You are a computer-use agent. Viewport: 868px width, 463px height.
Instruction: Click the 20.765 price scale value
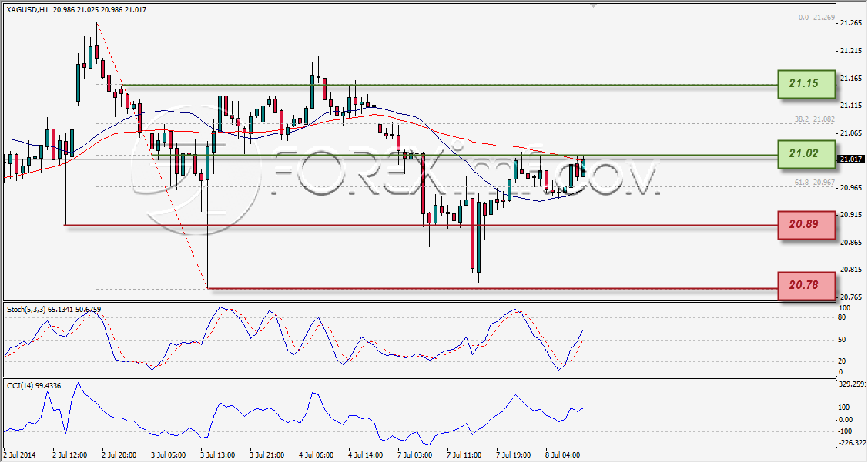tap(850, 297)
